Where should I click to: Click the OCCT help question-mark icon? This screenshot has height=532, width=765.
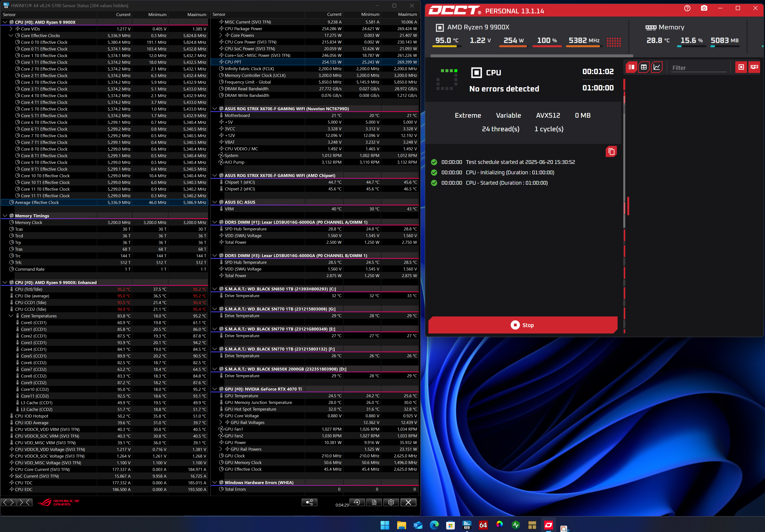[x=687, y=8]
